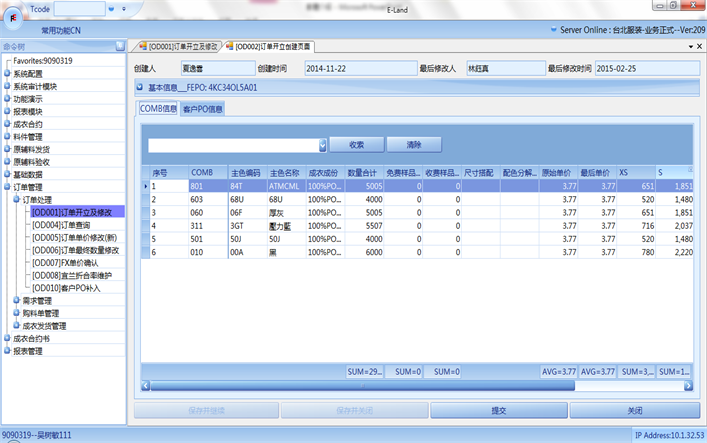The image size is (707, 443).
Task: Click the server online status icon
Action: [x=551, y=32]
